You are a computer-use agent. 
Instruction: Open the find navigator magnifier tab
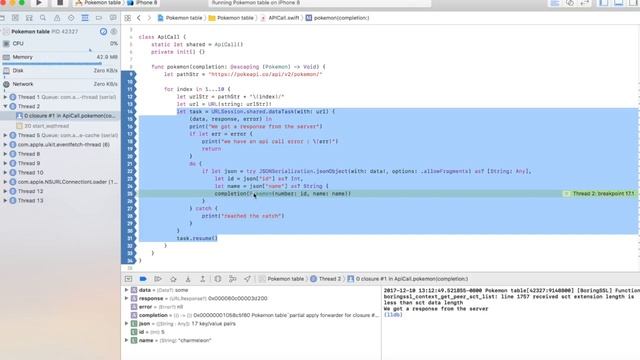point(43,18)
